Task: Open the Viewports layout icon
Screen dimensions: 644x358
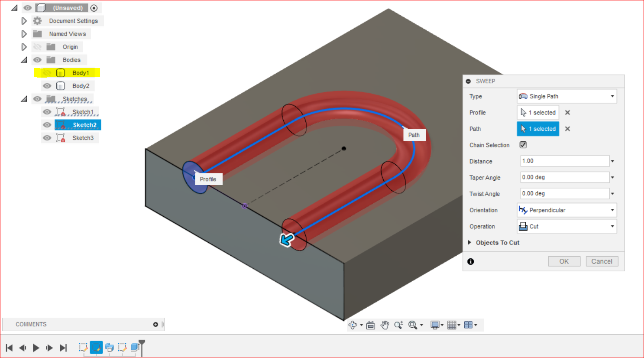Action: pyautogui.click(x=468, y=325)
